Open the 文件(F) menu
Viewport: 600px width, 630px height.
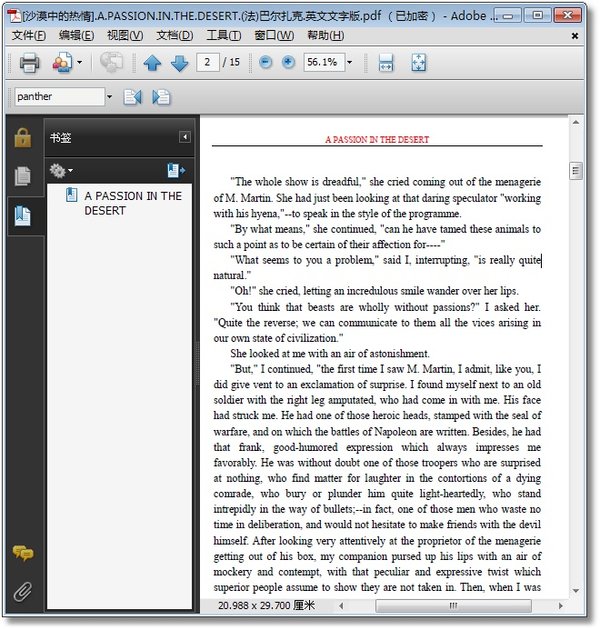pyautogui.click(x=29, y=36)
